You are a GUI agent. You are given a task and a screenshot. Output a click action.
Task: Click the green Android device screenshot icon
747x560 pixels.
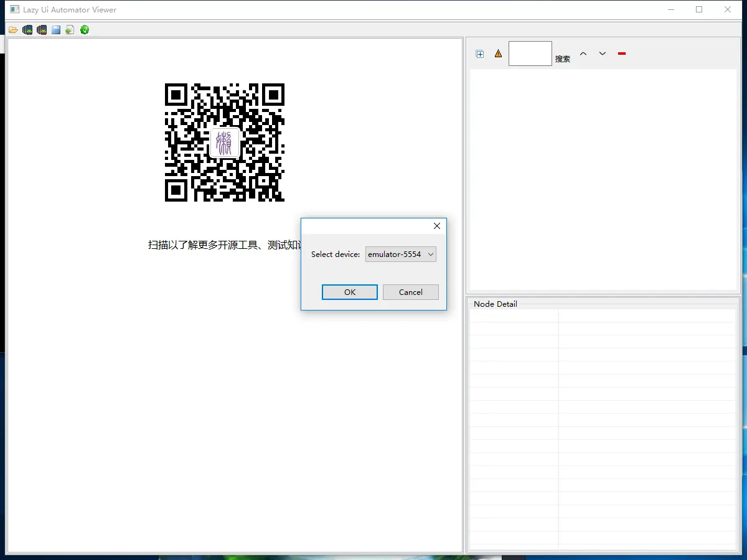(27, 30)
